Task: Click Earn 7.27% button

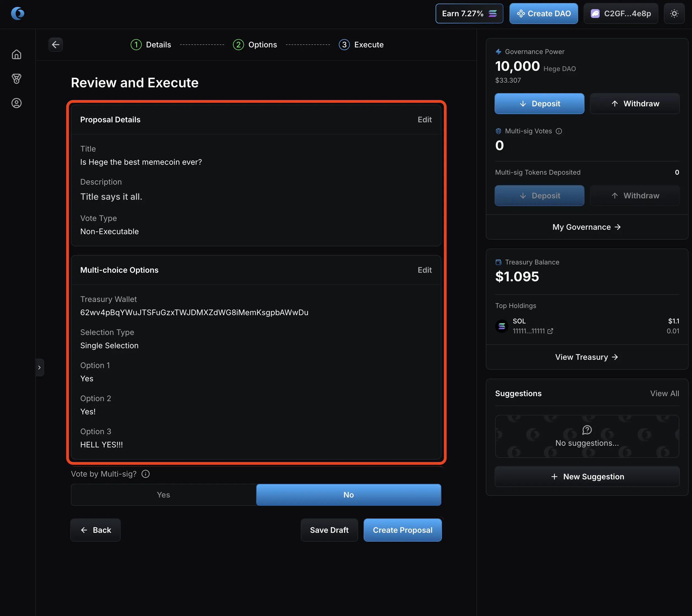Action: tap(469, 13)
